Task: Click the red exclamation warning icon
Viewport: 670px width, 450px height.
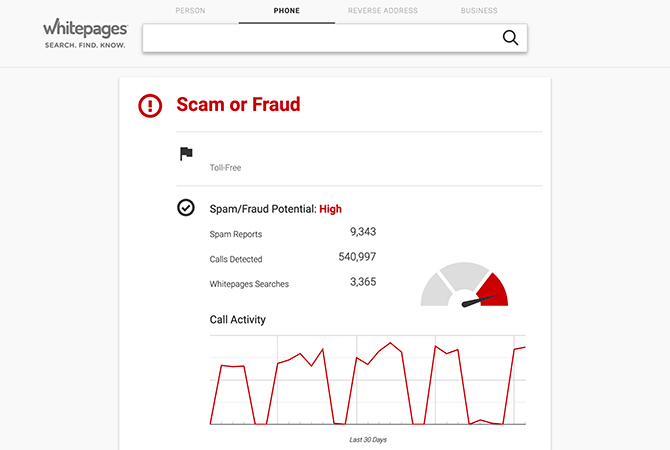Action: click(x=150, y=106)
